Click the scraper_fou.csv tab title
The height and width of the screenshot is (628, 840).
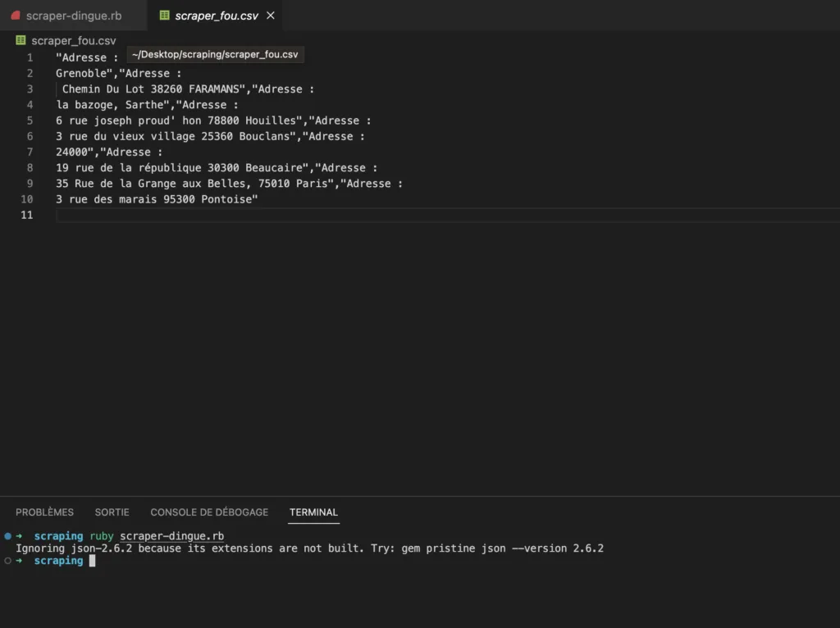coord(217,16)
